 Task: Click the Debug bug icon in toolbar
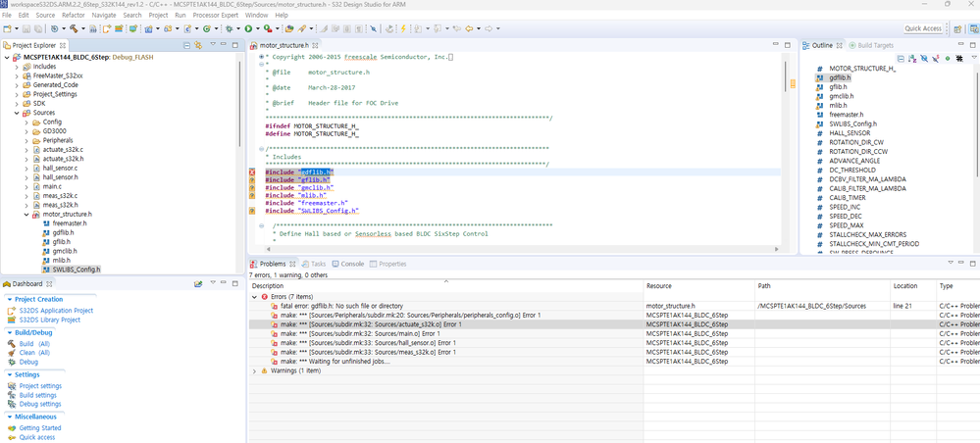point(229,28)
